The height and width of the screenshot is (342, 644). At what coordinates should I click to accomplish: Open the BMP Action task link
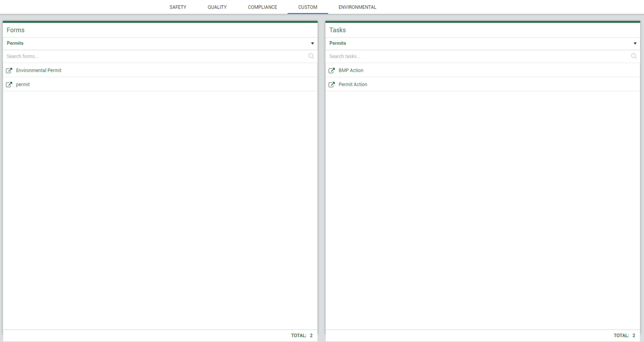351,71
